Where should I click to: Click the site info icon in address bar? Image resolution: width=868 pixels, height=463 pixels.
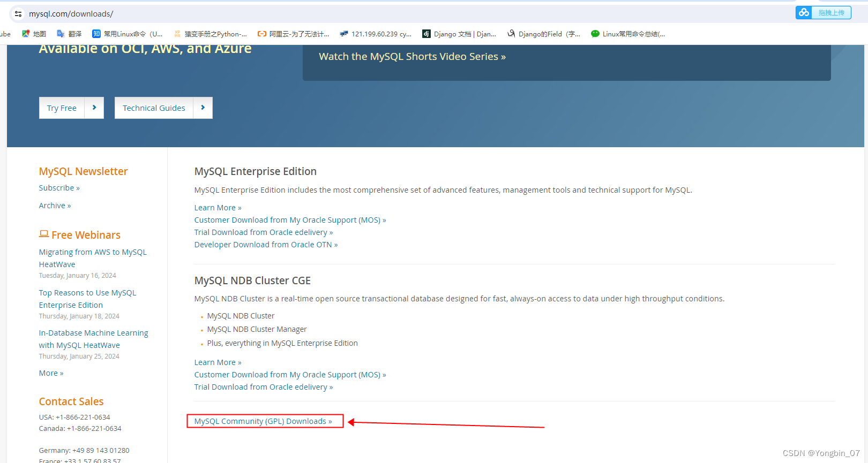[x=18, y=14]
